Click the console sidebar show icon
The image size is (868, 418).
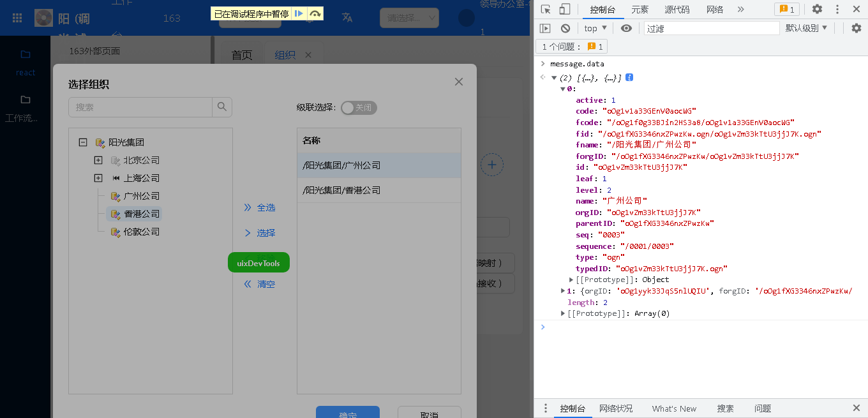545,28
